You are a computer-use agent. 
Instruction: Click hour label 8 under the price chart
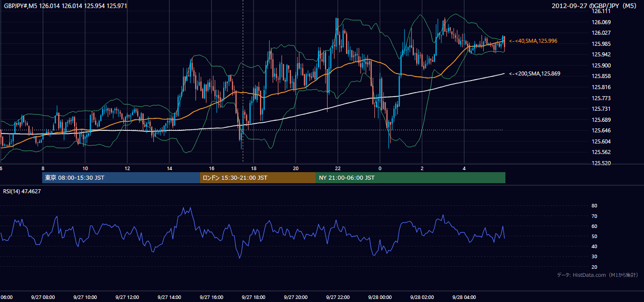pyautogui.click(x=43, y=169)
